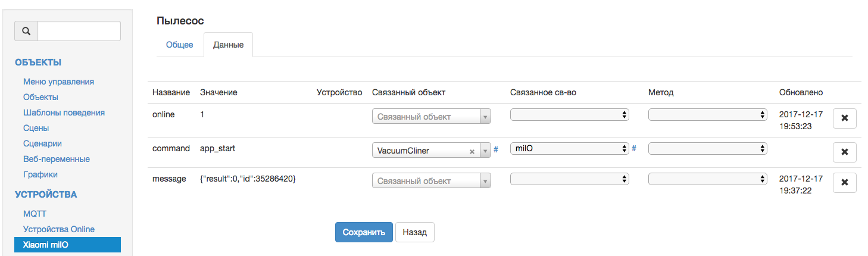Go to the MQTT devices link
This screenshot has height=256, width=868.
tap(35, 214)
